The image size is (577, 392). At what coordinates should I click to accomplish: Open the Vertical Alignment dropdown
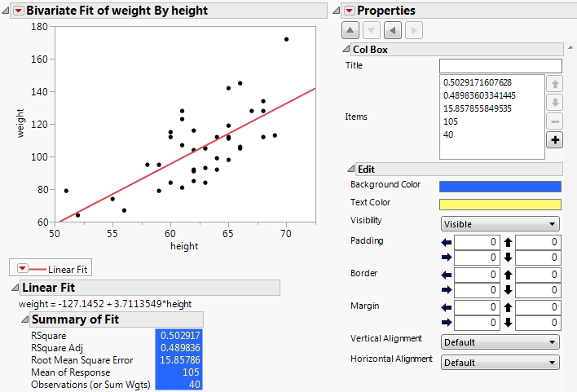(x=500, y=342)
